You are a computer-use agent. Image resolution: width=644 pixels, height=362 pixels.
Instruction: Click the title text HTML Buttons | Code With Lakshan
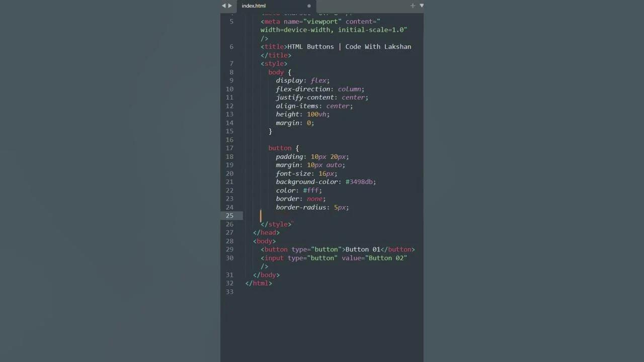349,47
